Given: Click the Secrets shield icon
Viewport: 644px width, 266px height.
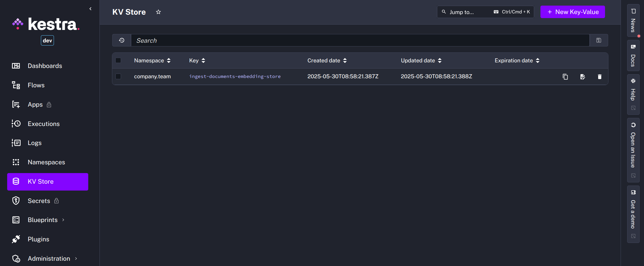Looking at the screenshot, I should click(16, 201).
